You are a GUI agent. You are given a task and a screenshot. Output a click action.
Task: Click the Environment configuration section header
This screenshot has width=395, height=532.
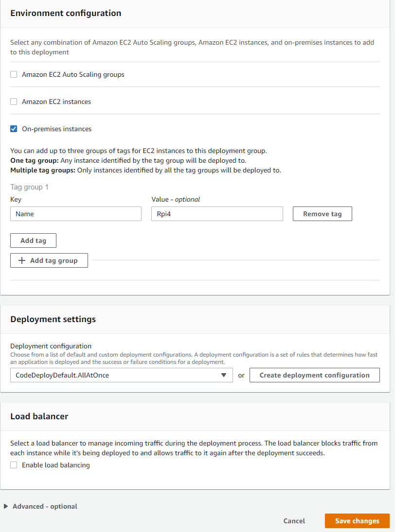(x=66, y=13)
